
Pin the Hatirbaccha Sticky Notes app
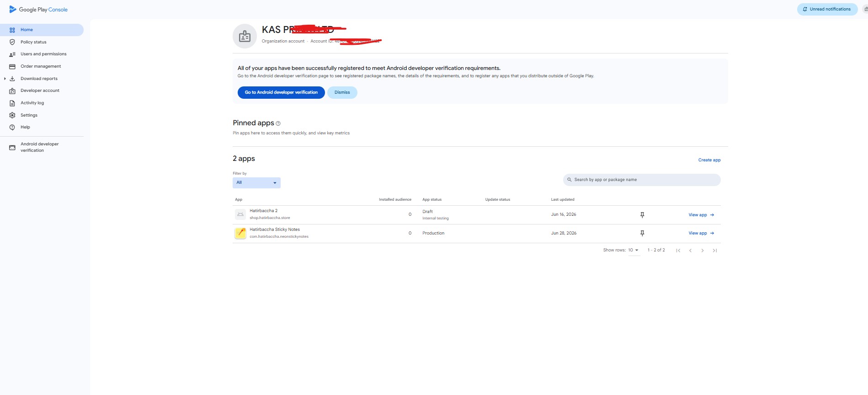(642, 233)
